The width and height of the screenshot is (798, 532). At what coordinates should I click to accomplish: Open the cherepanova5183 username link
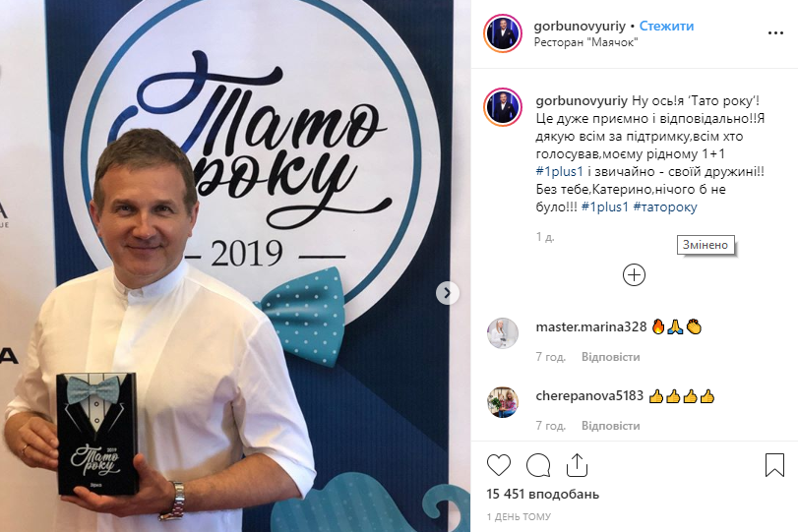[589, 395]
